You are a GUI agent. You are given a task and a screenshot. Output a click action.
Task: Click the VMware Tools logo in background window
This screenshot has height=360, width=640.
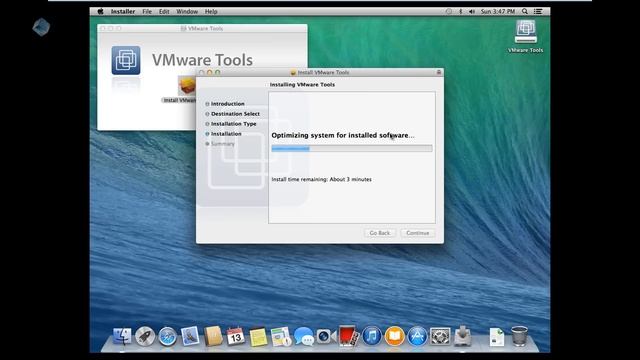(x=126, y=60)
